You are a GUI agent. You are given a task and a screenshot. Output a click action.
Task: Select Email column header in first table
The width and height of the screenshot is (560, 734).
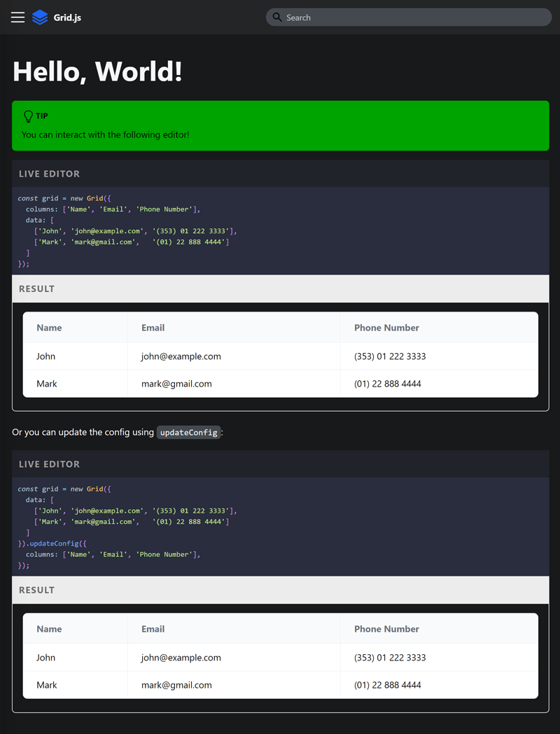(153, 328)
